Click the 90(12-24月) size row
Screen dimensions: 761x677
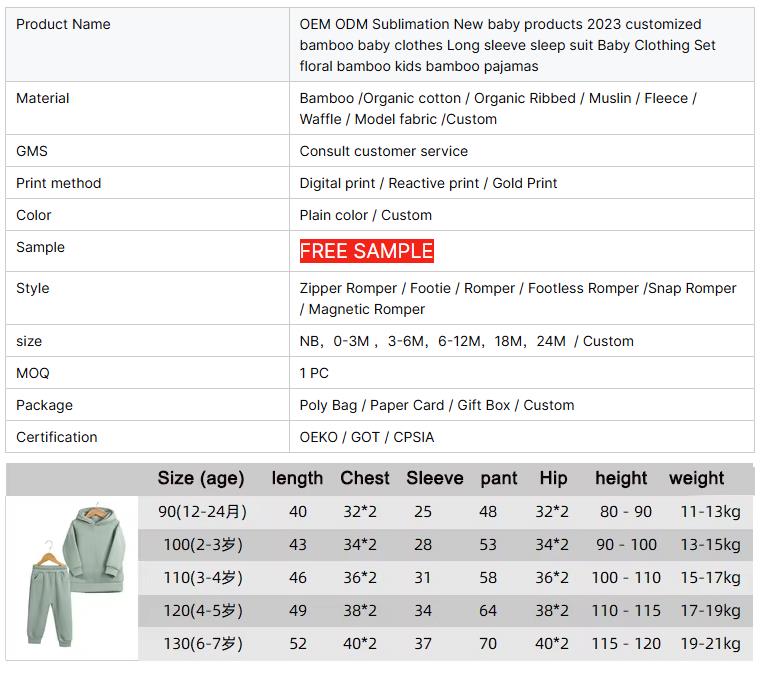[x=202, y=511]
